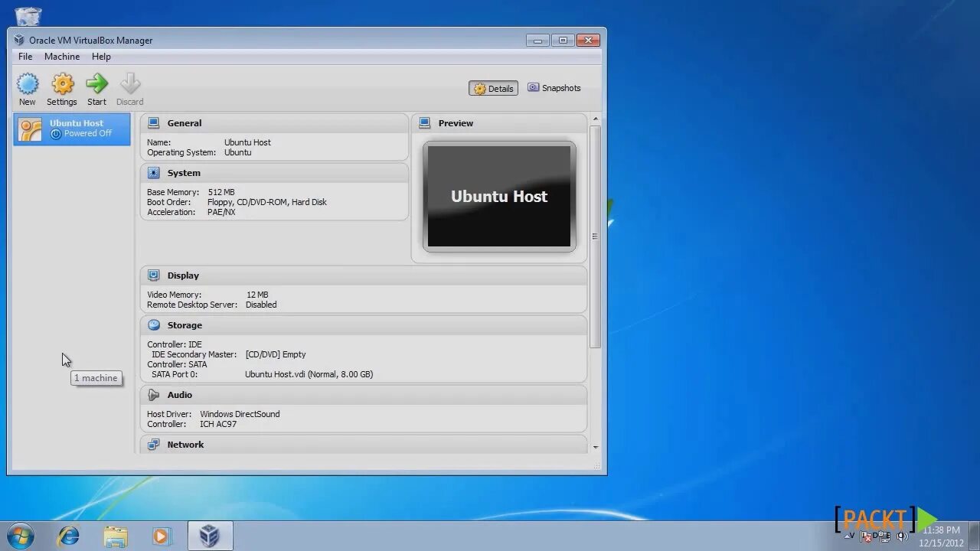The image size is (980, 551).
Task: Open Windows Media Player from the taskbar
Action: tap(162, 536)
